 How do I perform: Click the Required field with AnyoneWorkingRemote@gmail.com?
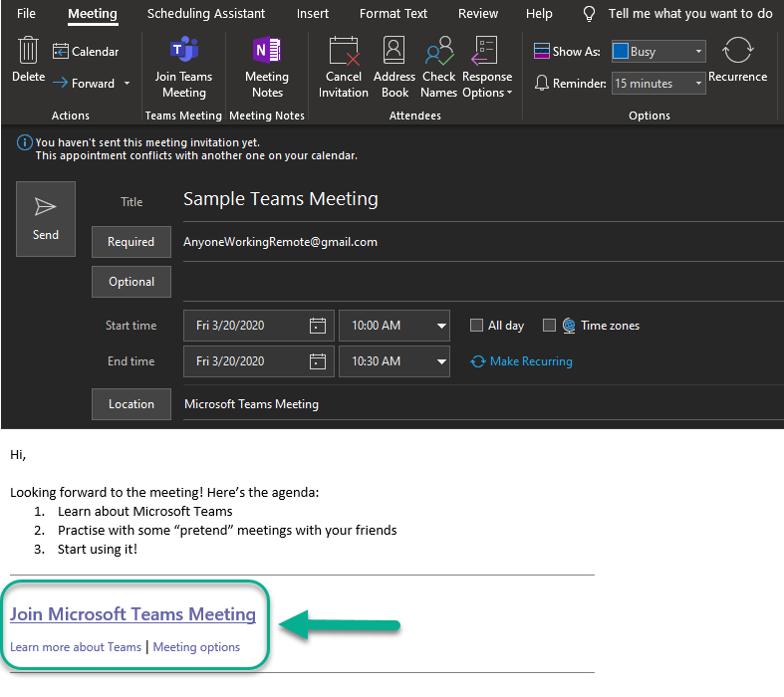483,242
